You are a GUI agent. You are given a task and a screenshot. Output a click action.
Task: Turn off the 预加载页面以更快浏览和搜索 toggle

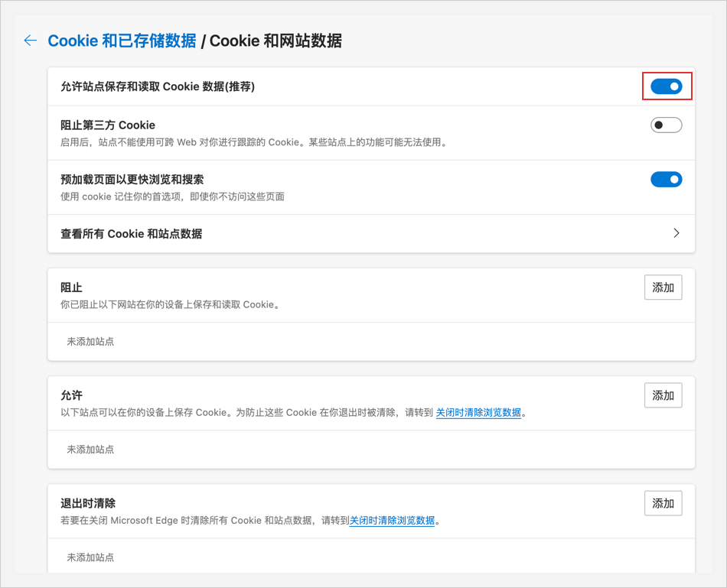coord(666,180)
